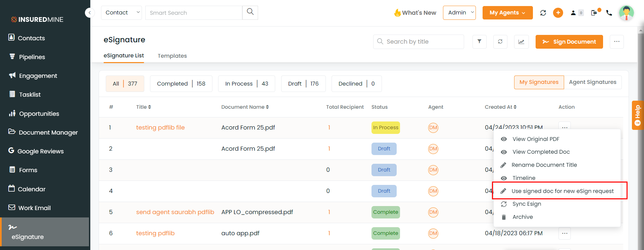Open the testing pdflib file title link

pos(160,128)
